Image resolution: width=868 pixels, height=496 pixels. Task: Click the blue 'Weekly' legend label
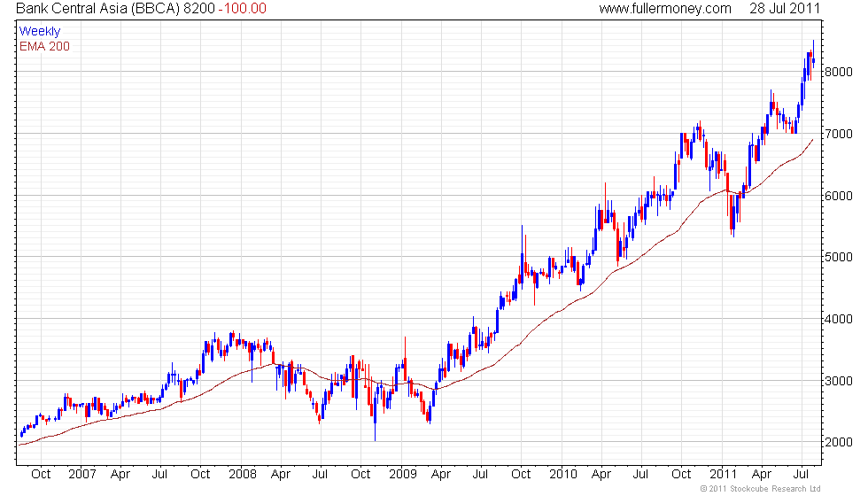(40, 32)
